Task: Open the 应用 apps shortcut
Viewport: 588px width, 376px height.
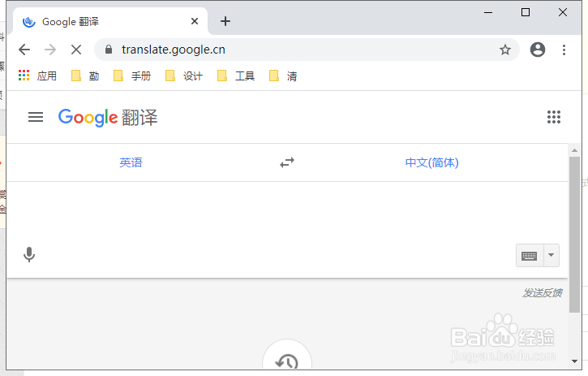Action: 37,76
